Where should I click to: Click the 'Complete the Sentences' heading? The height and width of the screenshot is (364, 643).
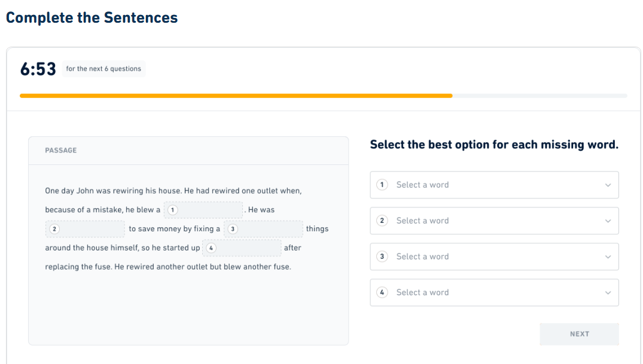[x=92, y=17]
